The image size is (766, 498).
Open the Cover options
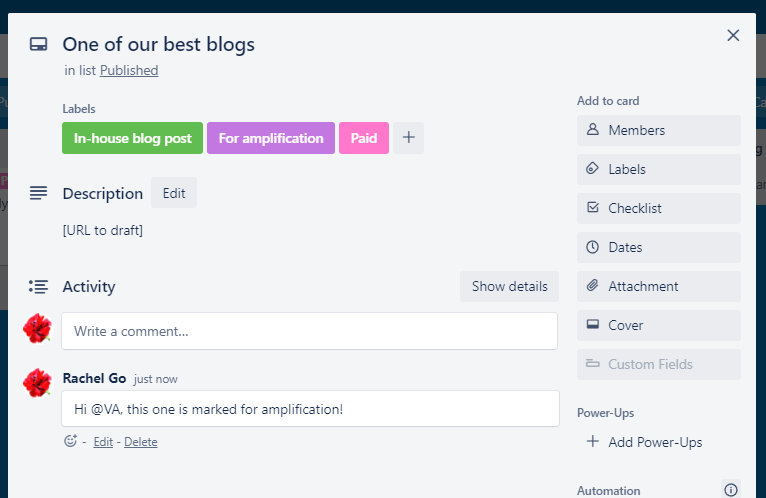click(x=659, y=325)
